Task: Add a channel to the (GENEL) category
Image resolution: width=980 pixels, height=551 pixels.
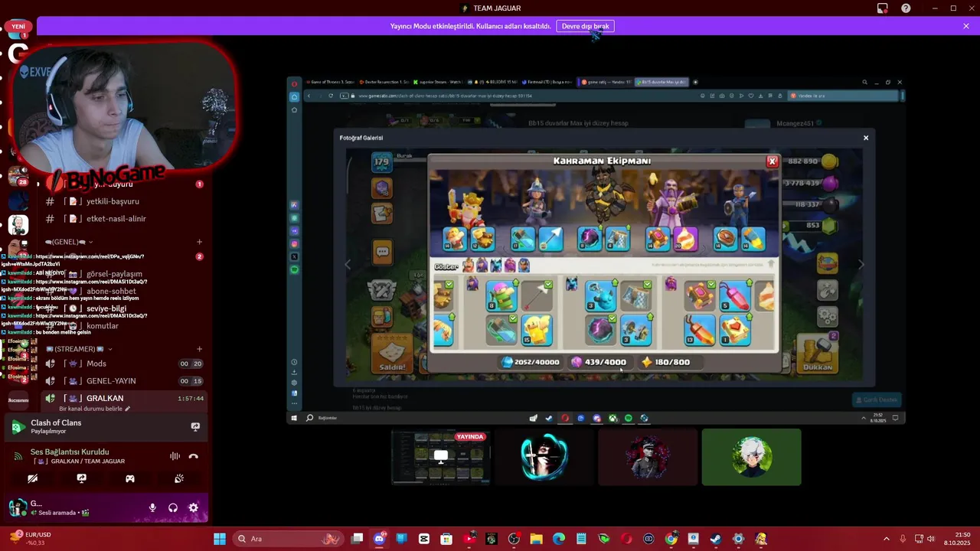Action: pos(199,242)
